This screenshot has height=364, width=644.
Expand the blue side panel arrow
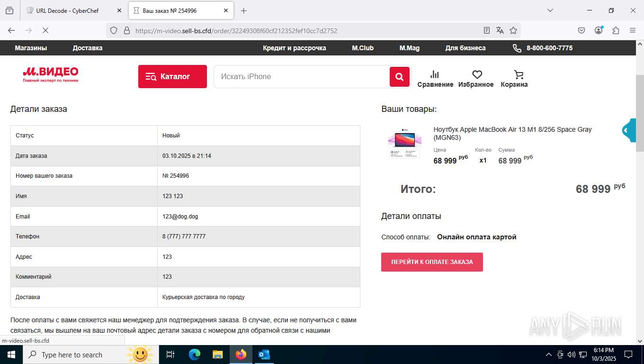tap(628, 130)
